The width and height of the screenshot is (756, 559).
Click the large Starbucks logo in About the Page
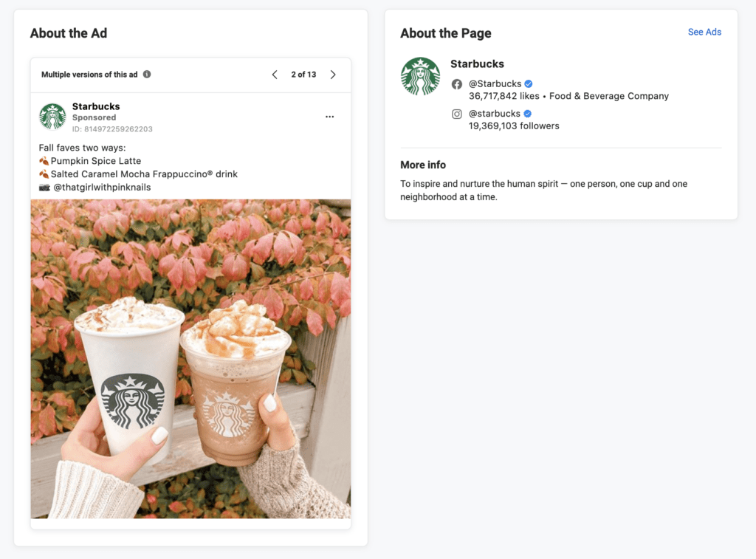pos(420,76)
